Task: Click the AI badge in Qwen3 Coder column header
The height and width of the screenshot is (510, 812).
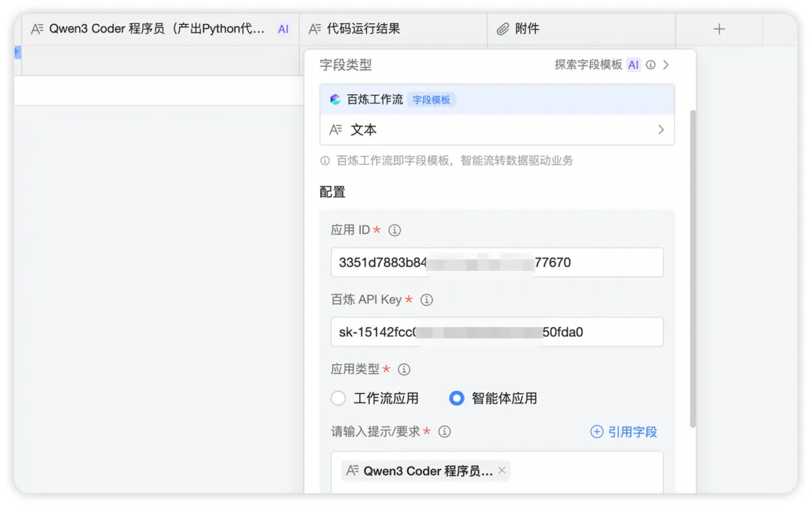Action: click(x=283, y=29)
